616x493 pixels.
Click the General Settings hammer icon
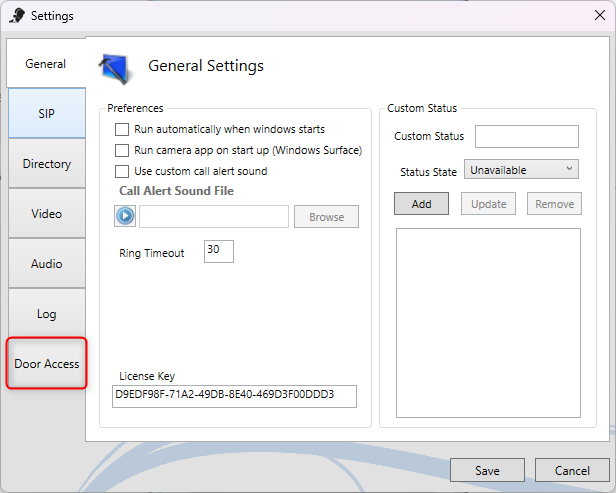point(115,69)
